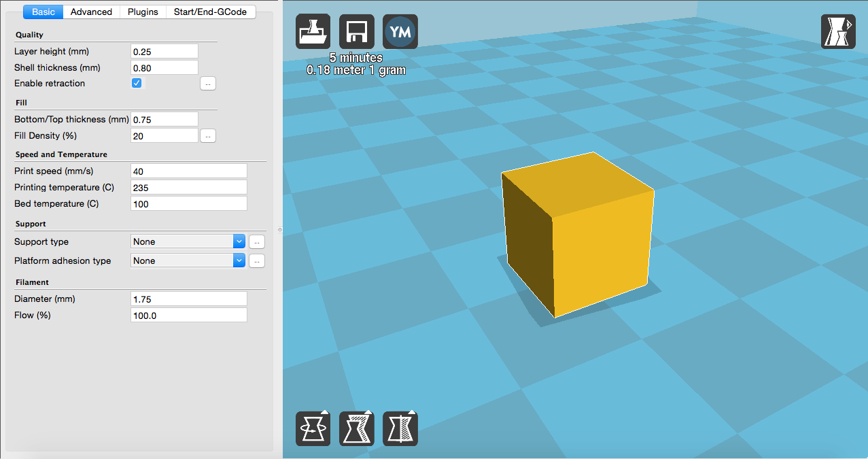The image size is (868, 459).
Task: Select the Rotate tool icon
Action: point(313,428)
